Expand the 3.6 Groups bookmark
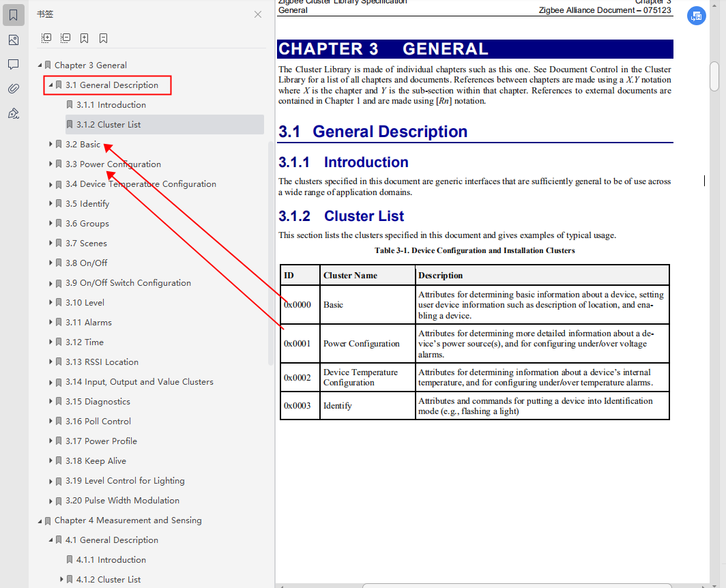Image resolution: width=726 pixels, height=588 pixels. point(49,223)
